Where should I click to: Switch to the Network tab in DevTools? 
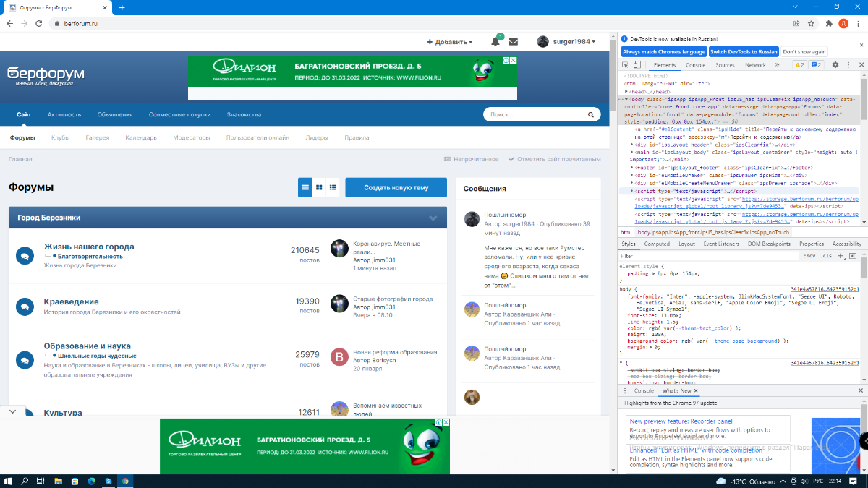[x=755, y=65]
